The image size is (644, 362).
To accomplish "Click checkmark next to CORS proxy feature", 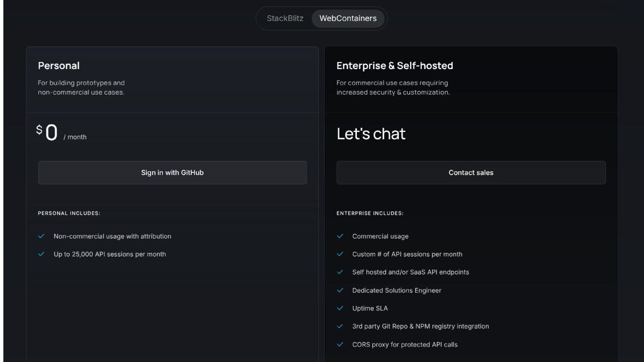I will 340,344.
